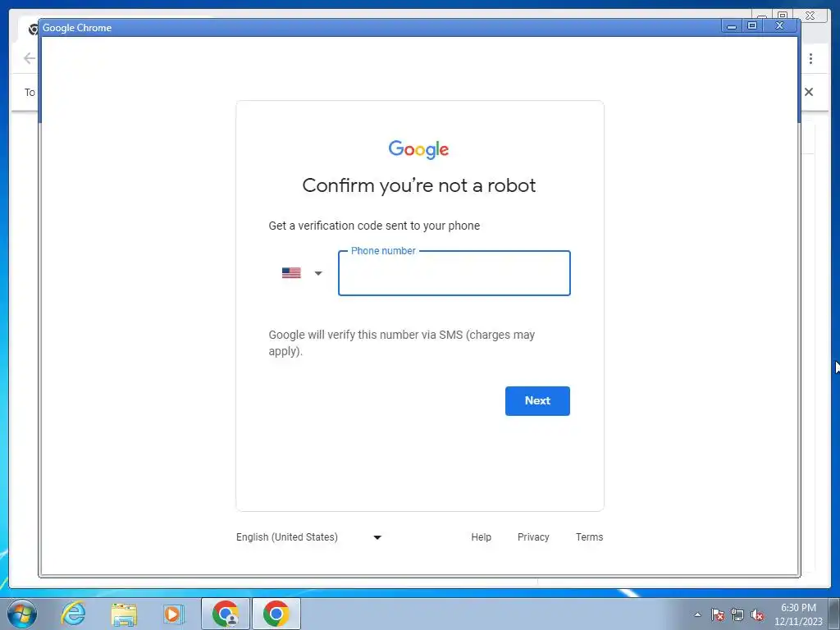The image size is (840, 630).
Task: Switch to Chrome with profile badge in taskbar
Action: click(226, 614)
